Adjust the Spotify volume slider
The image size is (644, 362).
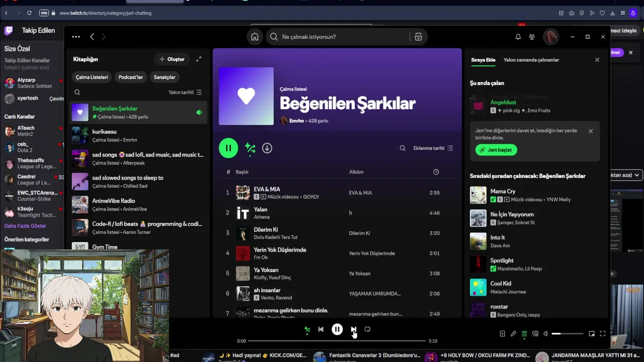[x=568, y=334]
